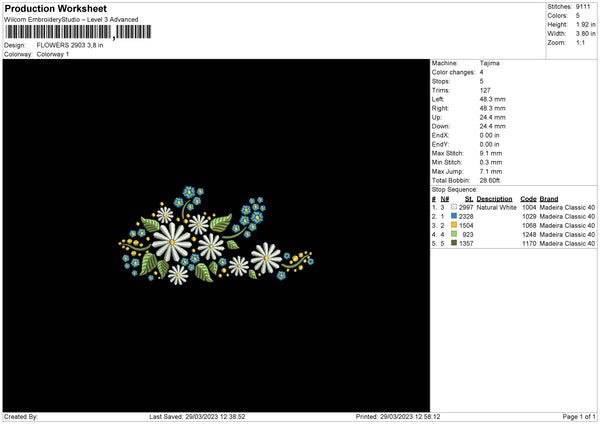Click stitch count '1504' in stop sequence
Image resolution: width=600 pixels, height=424 pixels.
click(466, 225)
